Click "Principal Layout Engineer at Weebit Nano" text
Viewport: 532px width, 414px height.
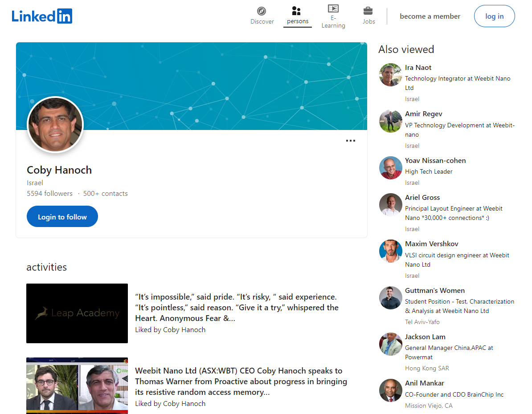454,213
